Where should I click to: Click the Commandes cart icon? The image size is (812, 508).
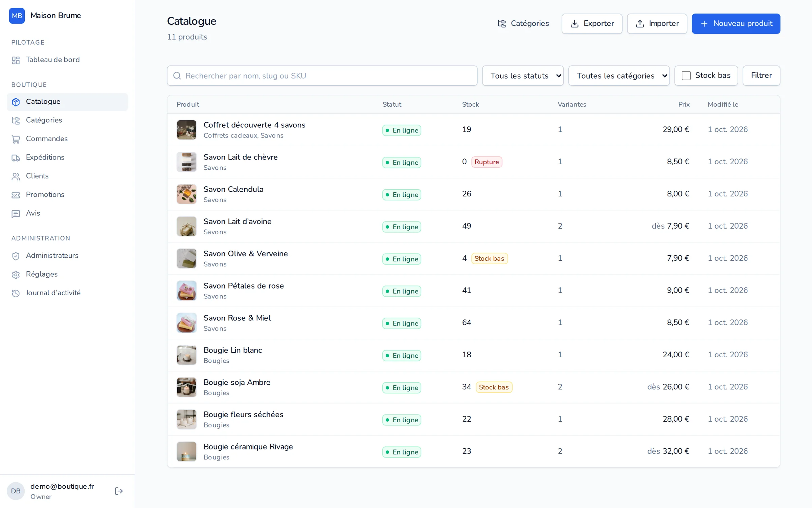pyautogui.click(x=16, y=139)
